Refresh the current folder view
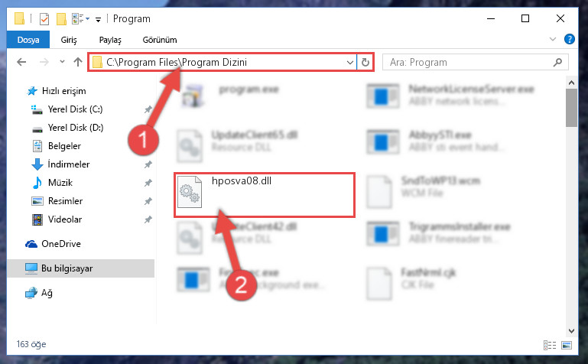 365,62
